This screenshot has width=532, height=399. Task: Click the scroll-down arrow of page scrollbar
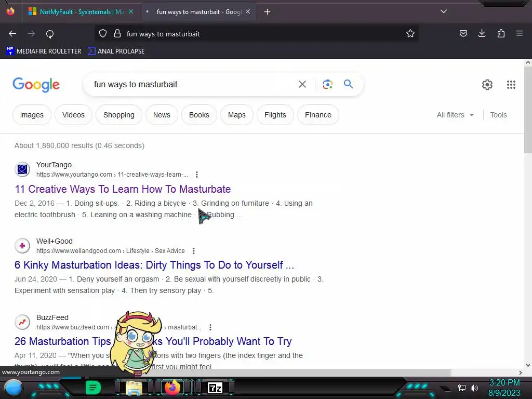pyautogui.click(x=528, y=365)
